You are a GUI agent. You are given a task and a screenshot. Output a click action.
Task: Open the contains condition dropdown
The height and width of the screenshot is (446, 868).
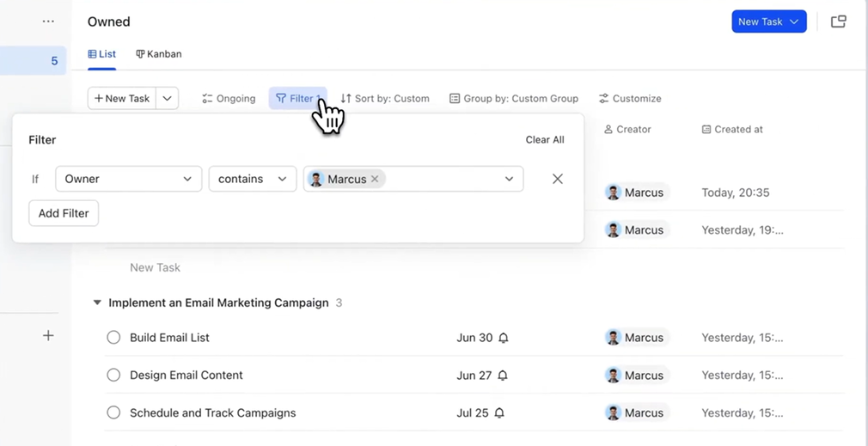[252, 179]
